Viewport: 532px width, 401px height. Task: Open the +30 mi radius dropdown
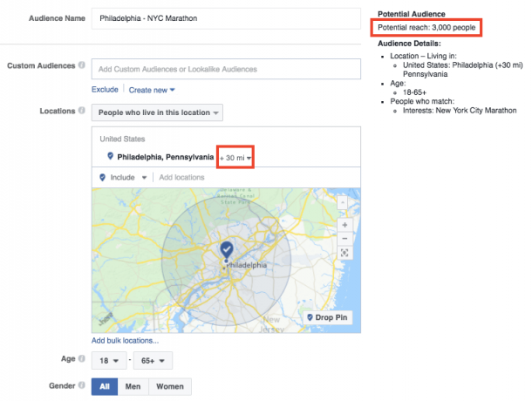pyautogui.click(x=235, y=158)
